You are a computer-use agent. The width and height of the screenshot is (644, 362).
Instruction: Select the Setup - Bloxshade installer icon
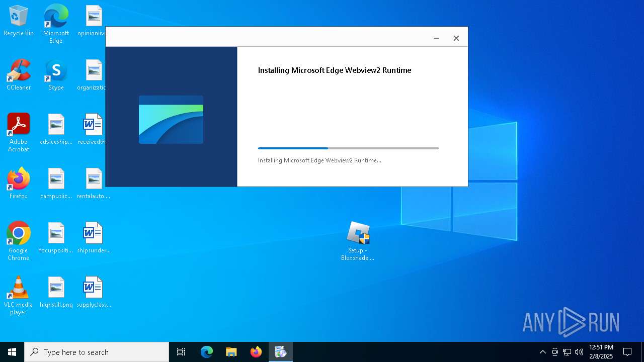click(358, 241)
